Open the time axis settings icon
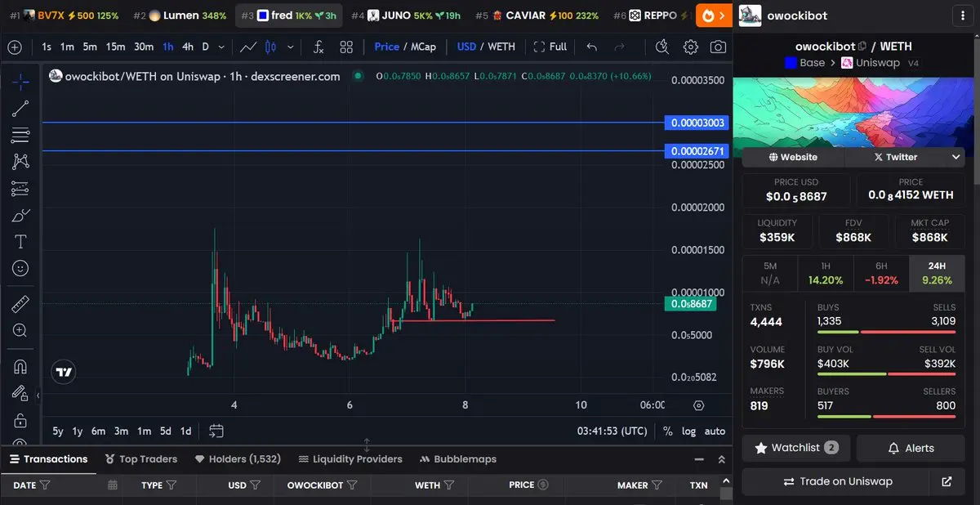Screen dimensions: 980x505 coord(698,404)
